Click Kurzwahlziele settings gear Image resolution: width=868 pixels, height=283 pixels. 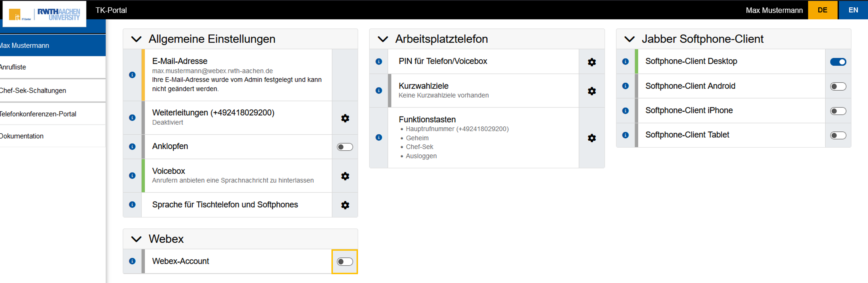pyautogui.click(x=591, y=91)
